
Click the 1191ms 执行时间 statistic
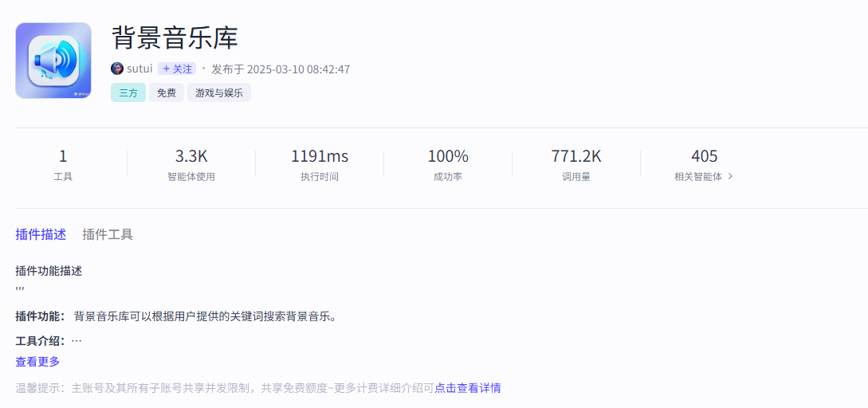[320, 164]
